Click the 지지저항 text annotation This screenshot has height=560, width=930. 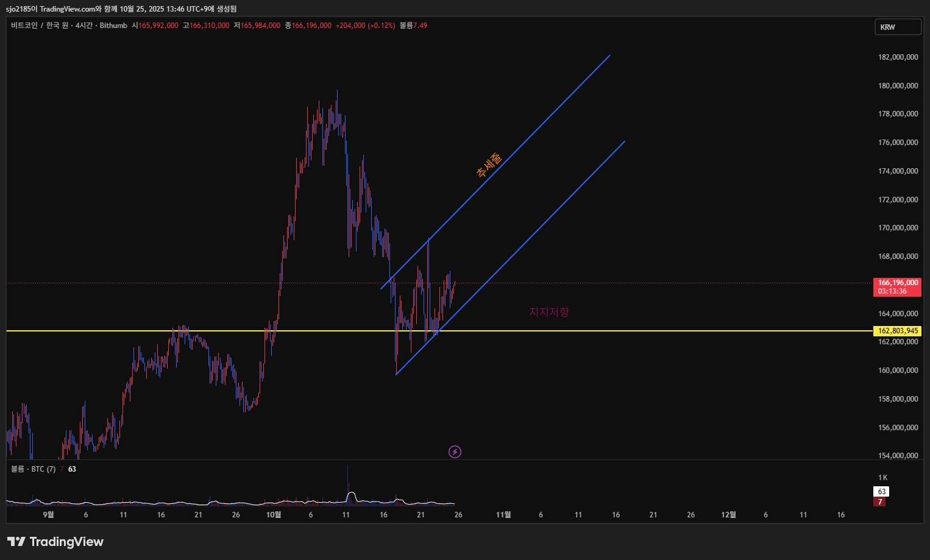[x=548, y=312]
